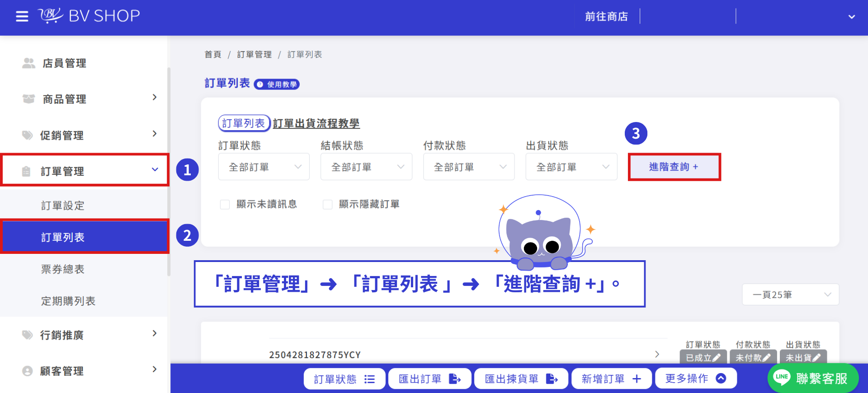
Task: Go to 首頁 breadcrumb
Action: (x=213, y=55)
